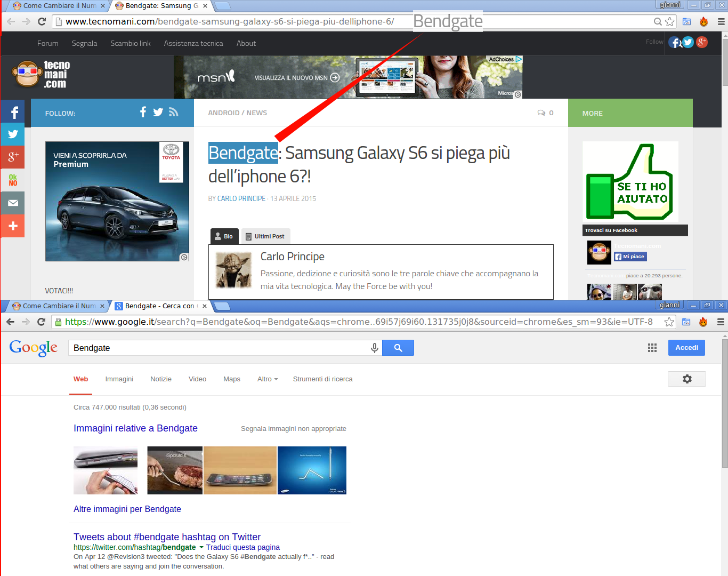Open Segnala in tecnomani navigation

coord(84,44)
